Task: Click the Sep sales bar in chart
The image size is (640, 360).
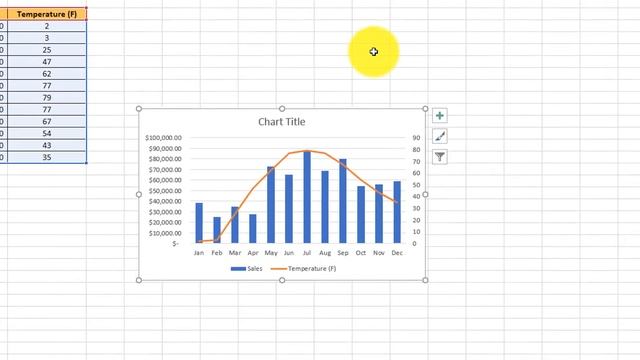Action: [x=343, y=201]
